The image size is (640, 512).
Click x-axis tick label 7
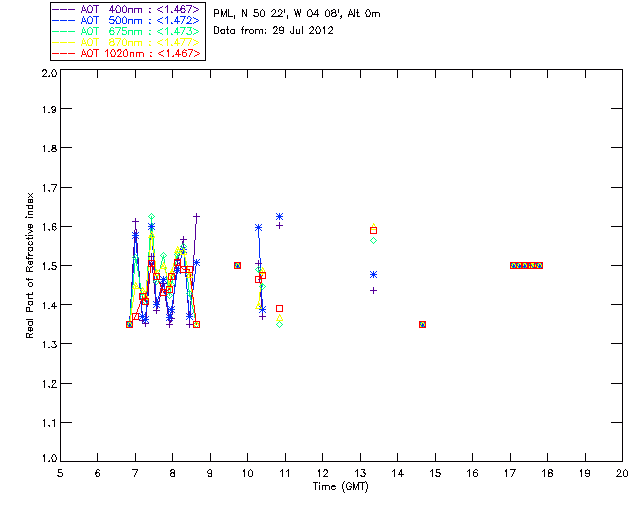click(x=135, y=473)
